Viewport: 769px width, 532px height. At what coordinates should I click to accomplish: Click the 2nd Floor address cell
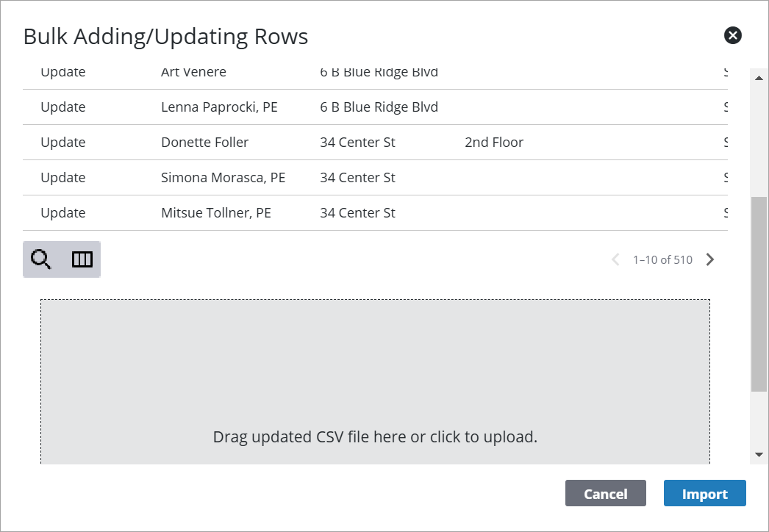tap(493, 143)
